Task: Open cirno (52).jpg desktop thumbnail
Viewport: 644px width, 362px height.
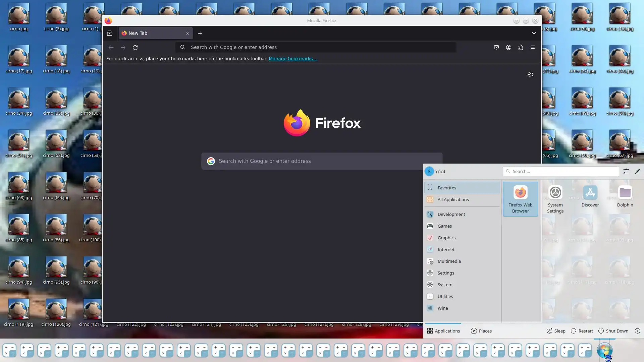Action: [x=56, y=141]
